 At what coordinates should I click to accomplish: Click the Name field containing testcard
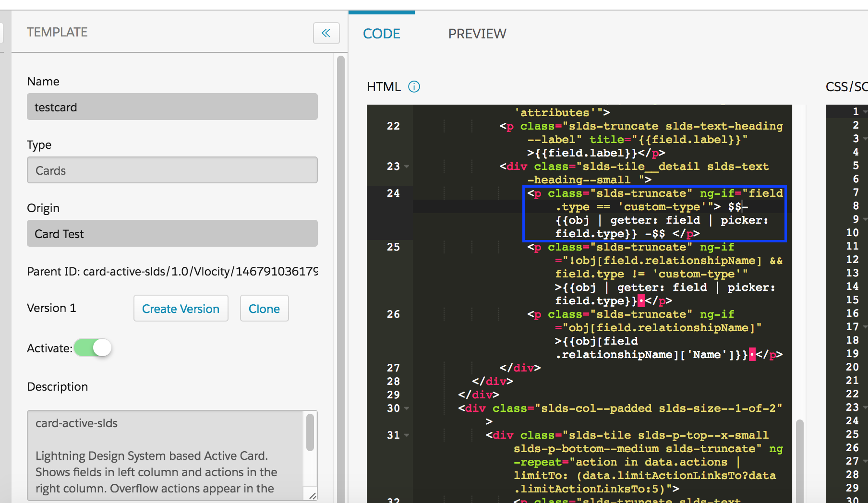pyautogui.click(x=172, y=107)
